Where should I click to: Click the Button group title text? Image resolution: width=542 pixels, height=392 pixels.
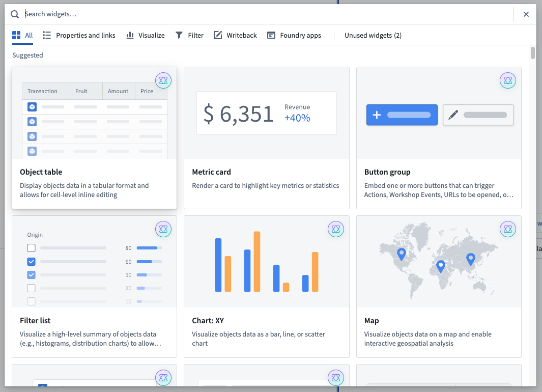pyautogui.click(x=387, y=172)
